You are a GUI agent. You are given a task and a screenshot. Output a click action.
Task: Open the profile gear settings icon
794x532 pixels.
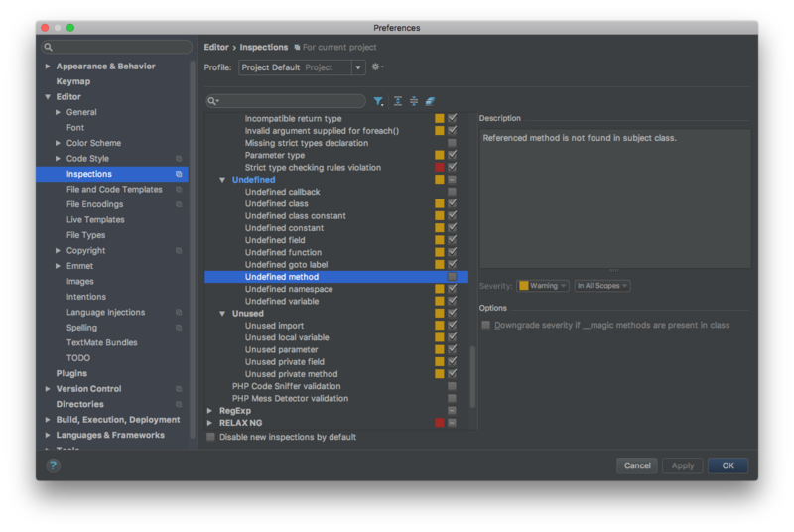(x=376, y=67)
